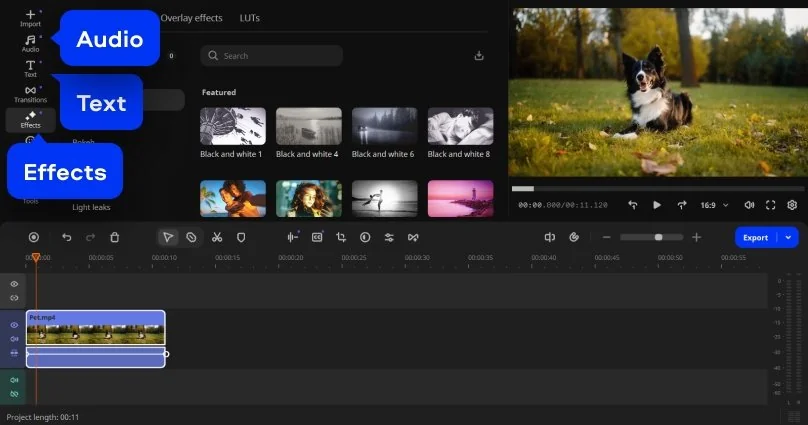The image size is (808, 425).
Task: Open the Export options dropdown arrow
Action: (x=789, y=237)
